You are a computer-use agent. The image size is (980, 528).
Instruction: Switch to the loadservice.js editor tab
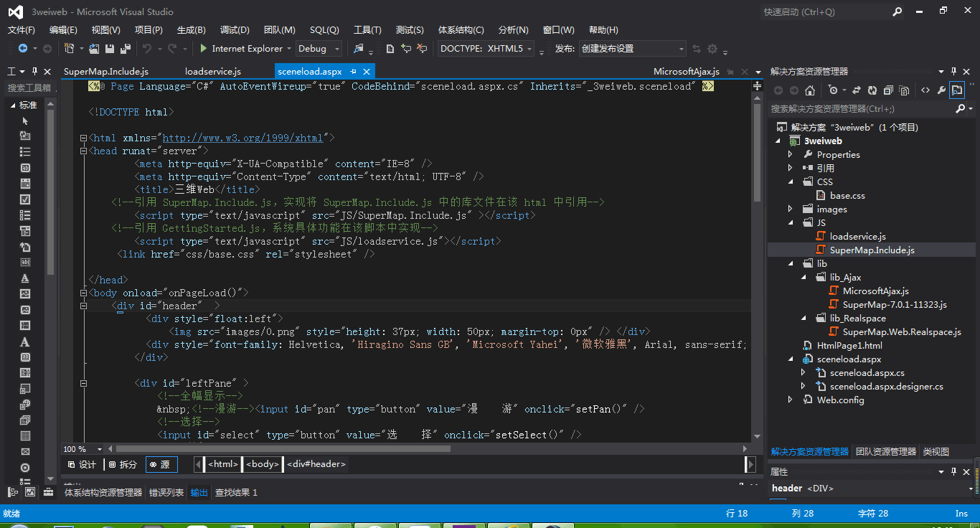pyautogui.click(x=213, y=72)
